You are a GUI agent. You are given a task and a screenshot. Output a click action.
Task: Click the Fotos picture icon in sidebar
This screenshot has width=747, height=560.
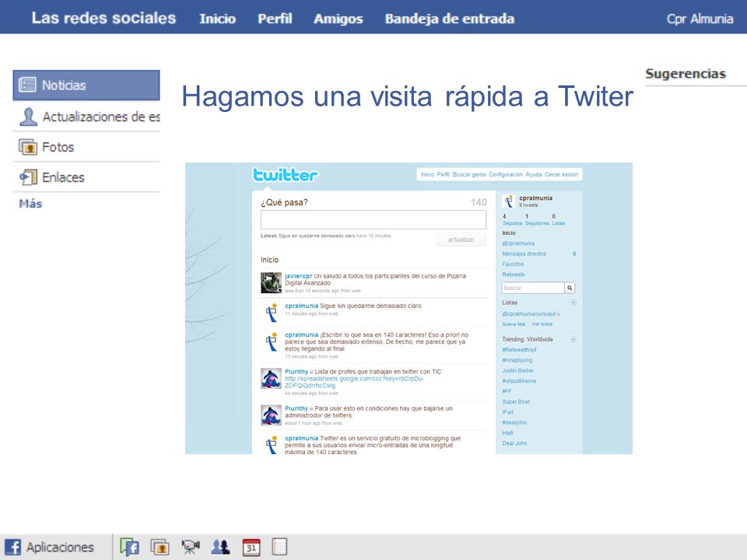pyautogui.click(x=28, y=147)
